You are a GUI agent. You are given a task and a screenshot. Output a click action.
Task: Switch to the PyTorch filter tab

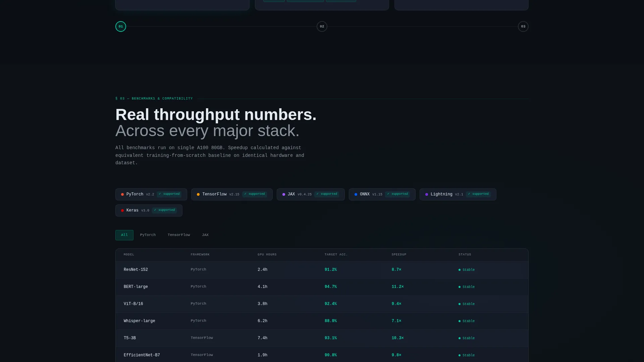tap(148, 235)
